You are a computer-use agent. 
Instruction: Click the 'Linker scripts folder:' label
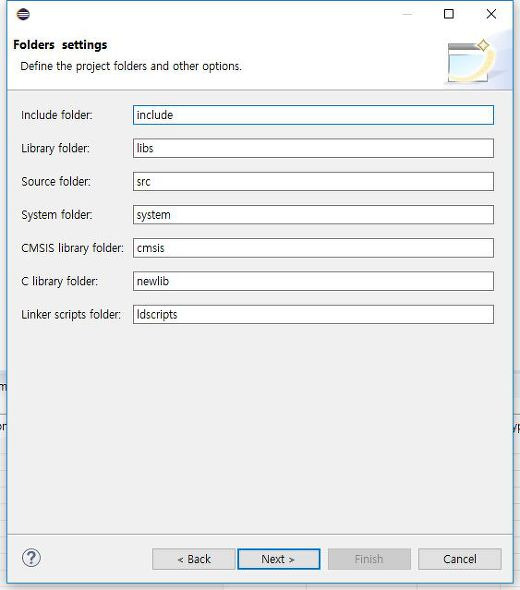[71, 314]
